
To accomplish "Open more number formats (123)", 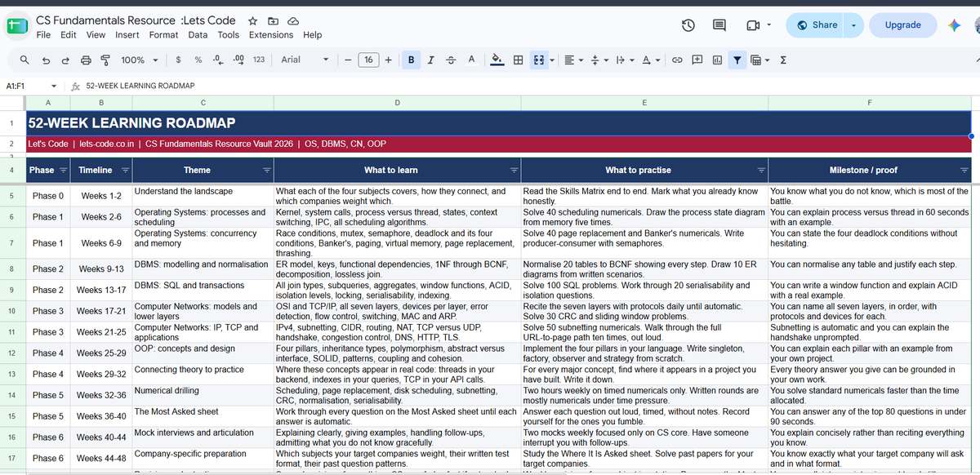I will pyautogui.click(x=259, y=60).
